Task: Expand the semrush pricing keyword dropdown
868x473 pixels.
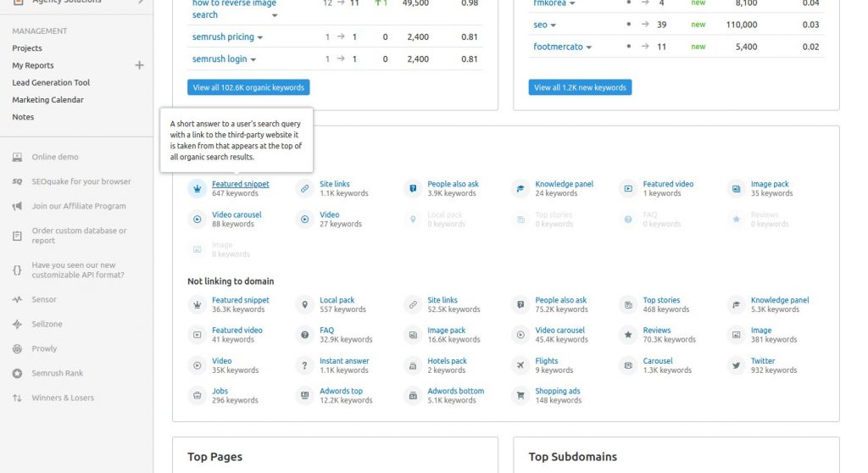Action: click(x=260, y=37)
